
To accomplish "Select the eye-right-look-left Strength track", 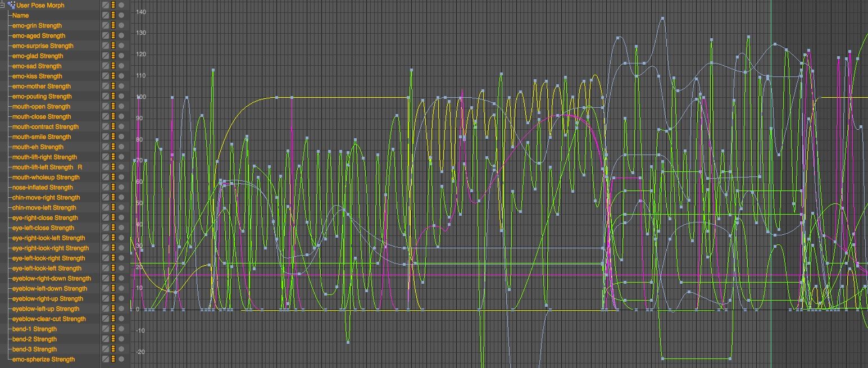I will 48,238.
